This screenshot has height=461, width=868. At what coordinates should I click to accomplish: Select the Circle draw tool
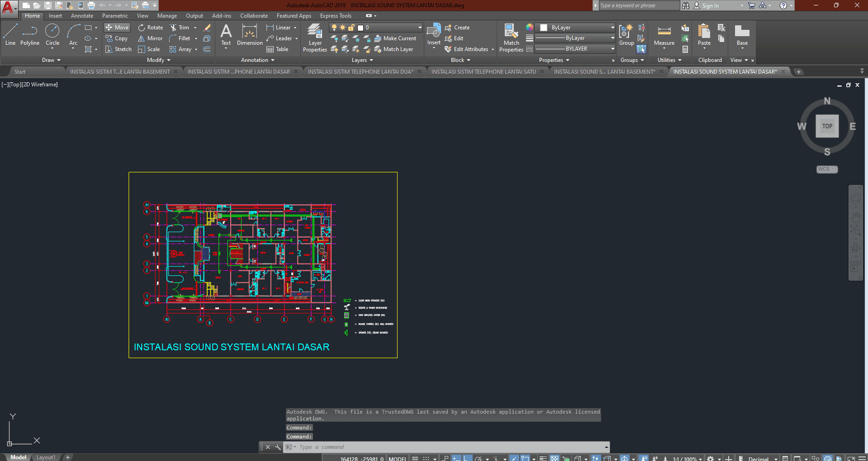tap(52, 35)
